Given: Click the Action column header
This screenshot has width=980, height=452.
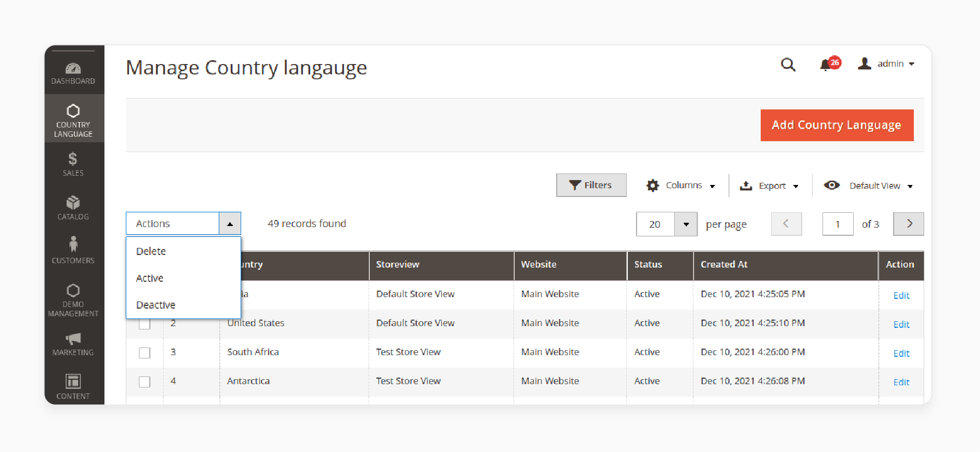Looking at the screenshot, I should click(x=901, y=266).
